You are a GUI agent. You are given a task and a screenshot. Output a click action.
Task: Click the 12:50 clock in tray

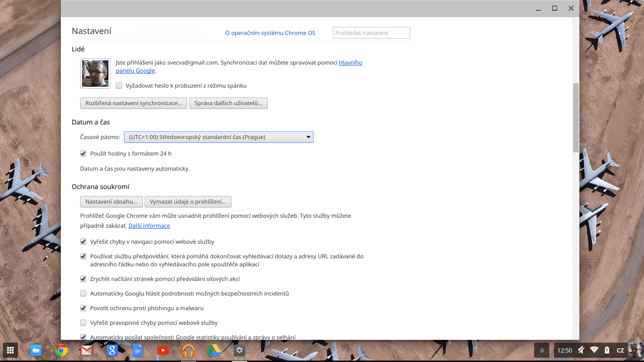pos(564,350)
